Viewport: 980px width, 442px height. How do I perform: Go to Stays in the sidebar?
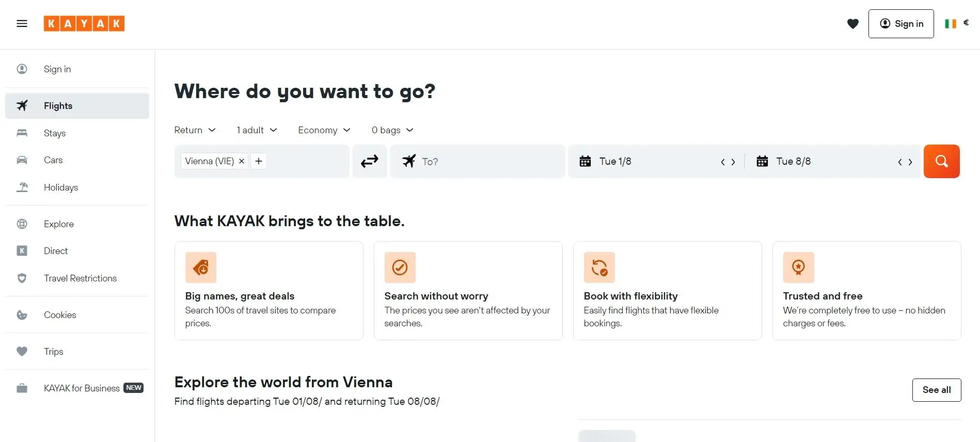(77, 133)
